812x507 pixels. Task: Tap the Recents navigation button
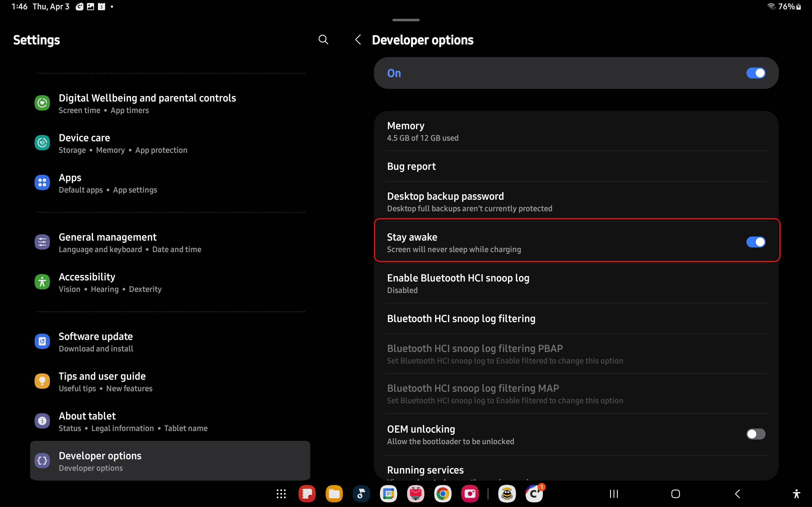613,494
